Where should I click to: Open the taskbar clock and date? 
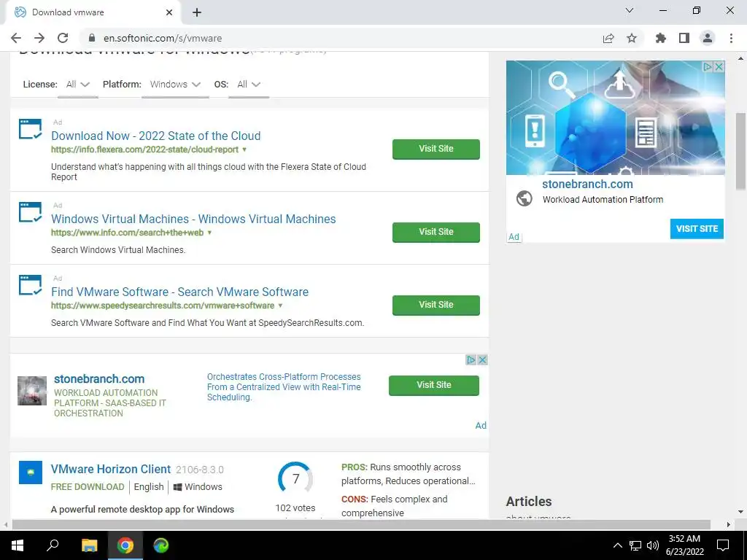[x=684, y=545]
